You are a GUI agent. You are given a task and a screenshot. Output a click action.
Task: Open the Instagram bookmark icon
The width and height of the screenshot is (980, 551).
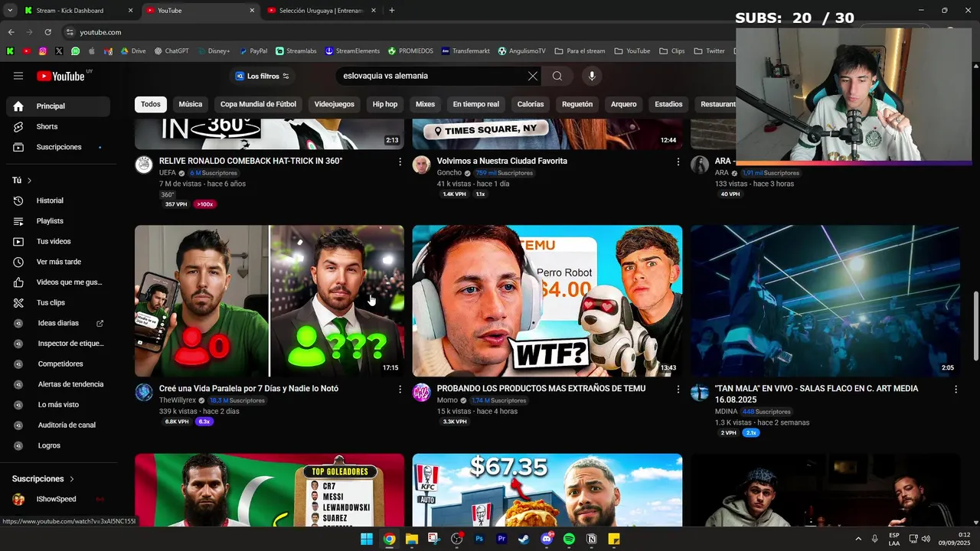[43, 51]
